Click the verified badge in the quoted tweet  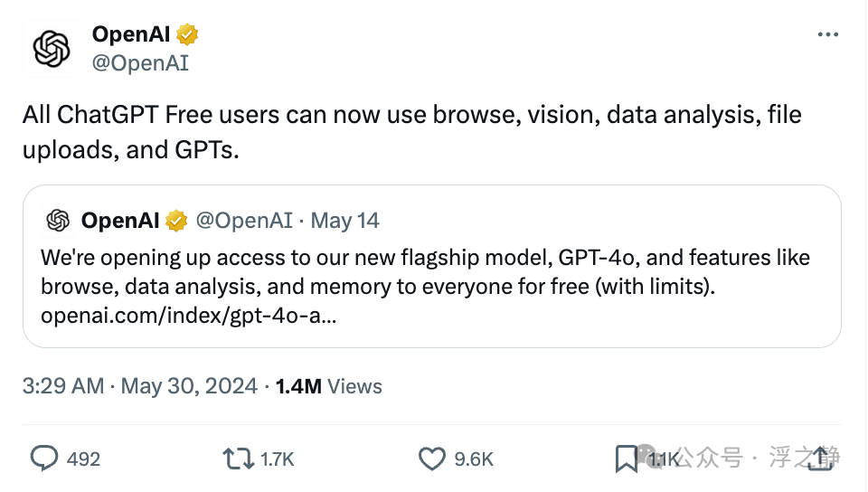176,221
